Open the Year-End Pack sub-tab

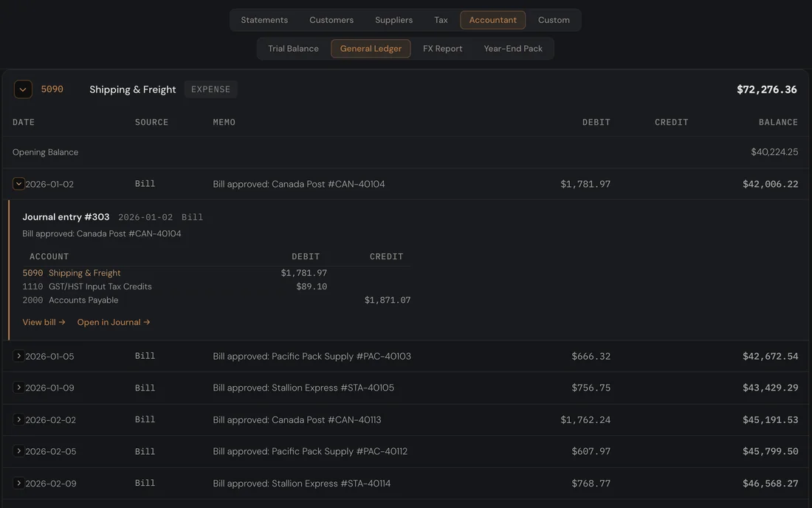pos(513,48)
